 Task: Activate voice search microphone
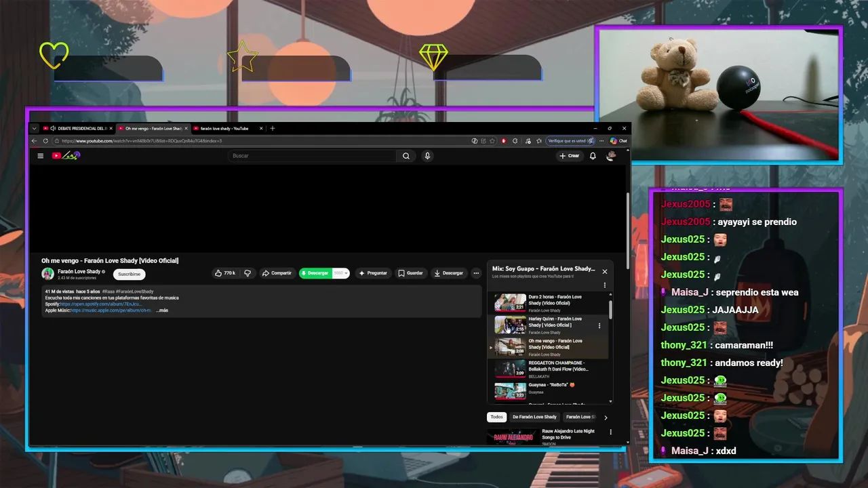point(427,156)
